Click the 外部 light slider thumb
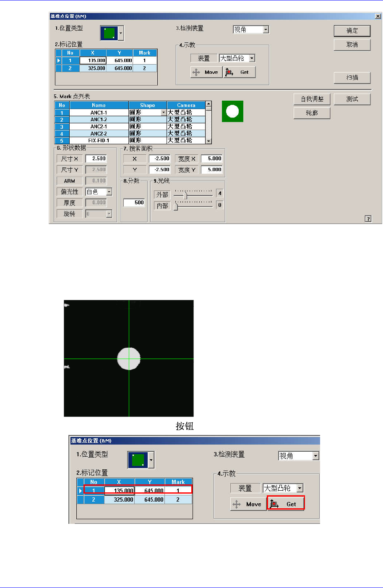This screenshot has height=588, width=383. pos(185,195)
